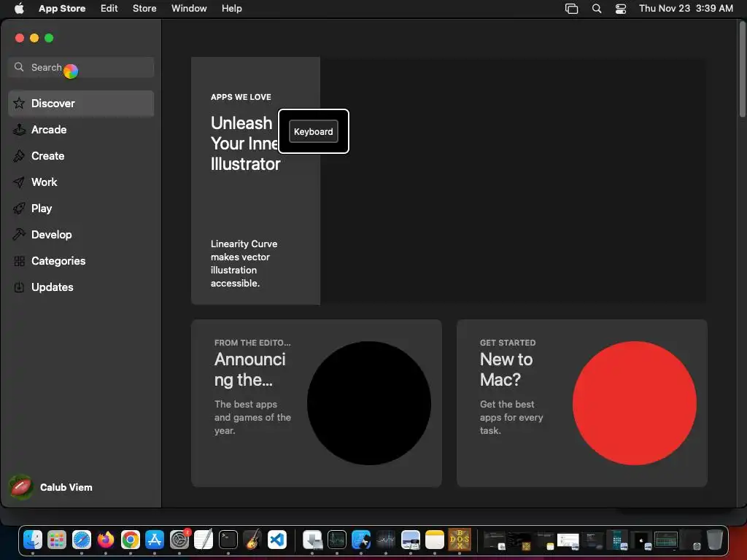Open Notes from the Dock
The height and width of the screenshot is (560, 747).
pyautogui.click(x=435, y=540)
